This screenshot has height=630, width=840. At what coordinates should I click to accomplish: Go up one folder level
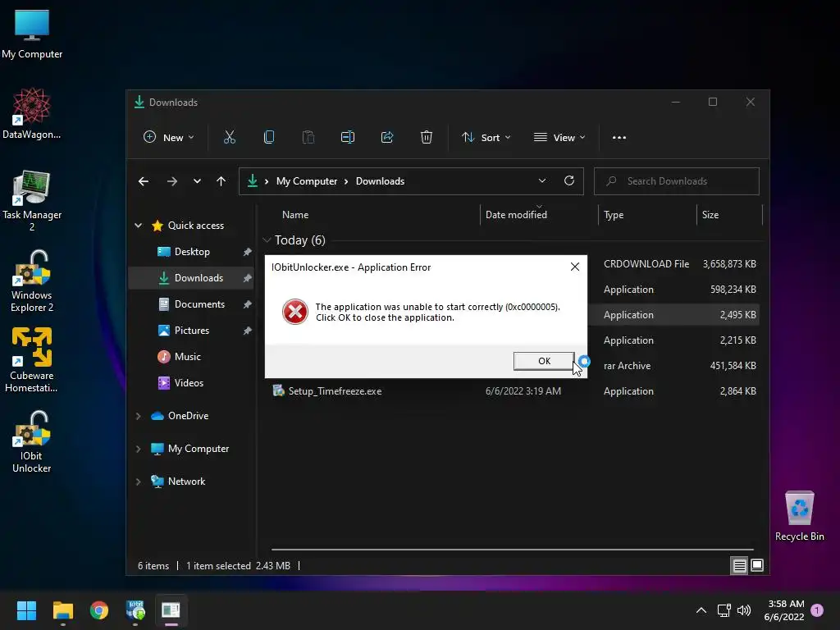(x=221, y=181)
